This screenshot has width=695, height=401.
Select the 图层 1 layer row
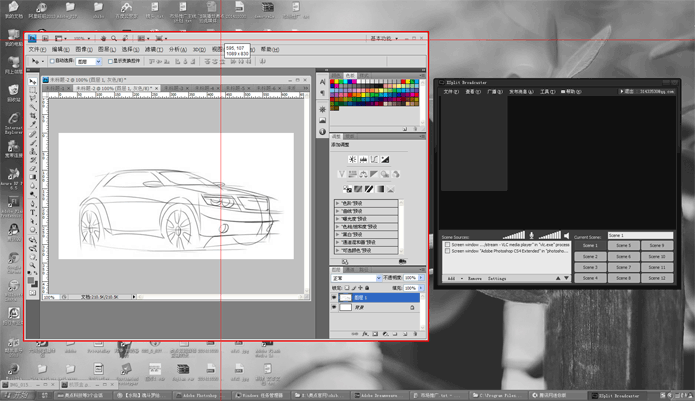click(x=379, y=298)
